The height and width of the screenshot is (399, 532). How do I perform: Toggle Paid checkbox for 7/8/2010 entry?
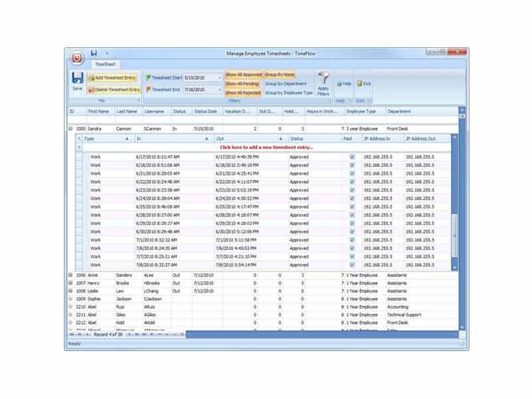352,265
